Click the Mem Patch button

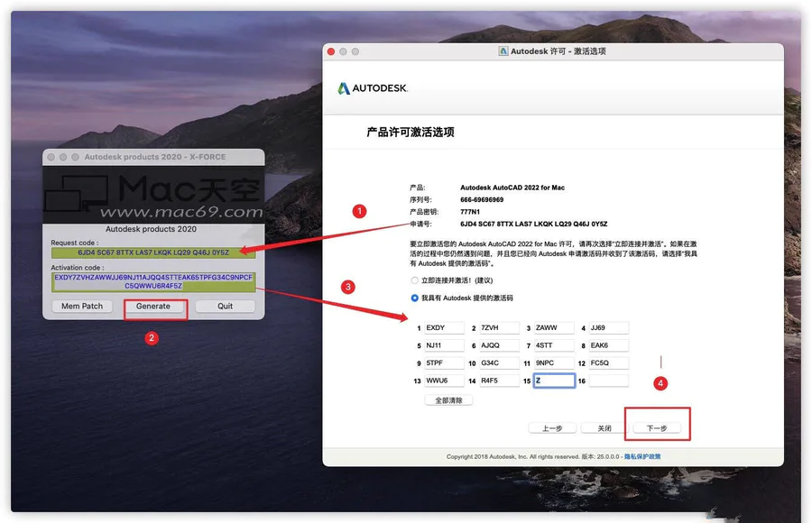(82, 307)
